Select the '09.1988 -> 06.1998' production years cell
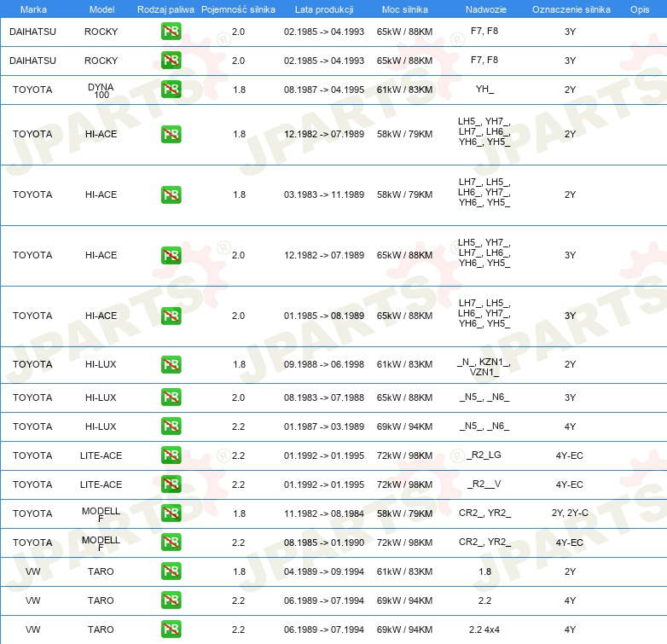 [324, 364]
